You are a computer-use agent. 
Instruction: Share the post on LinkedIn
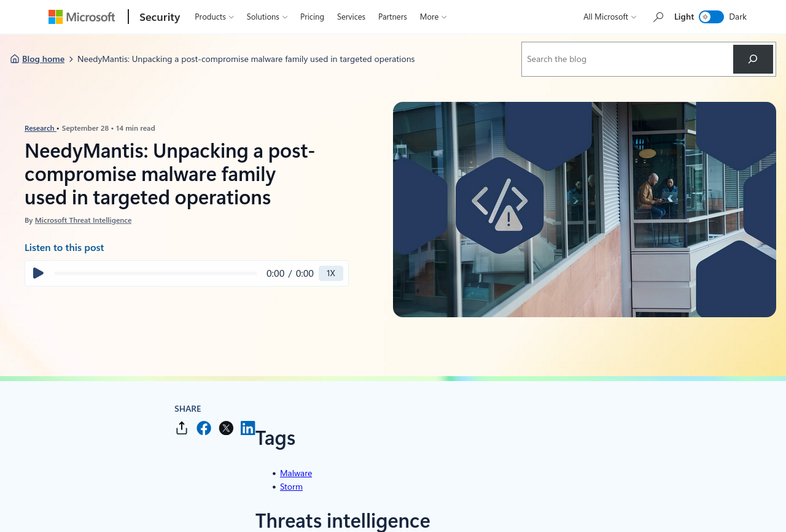pos(247,428)
